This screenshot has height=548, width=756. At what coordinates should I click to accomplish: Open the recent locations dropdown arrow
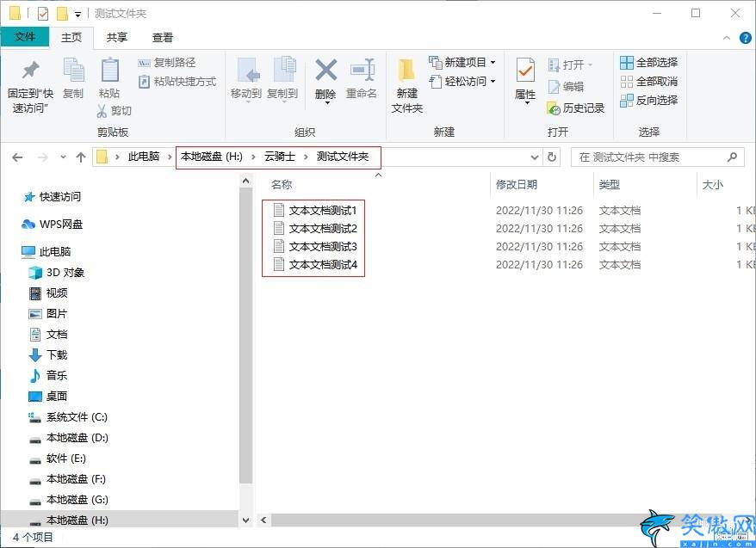point(63,157)
